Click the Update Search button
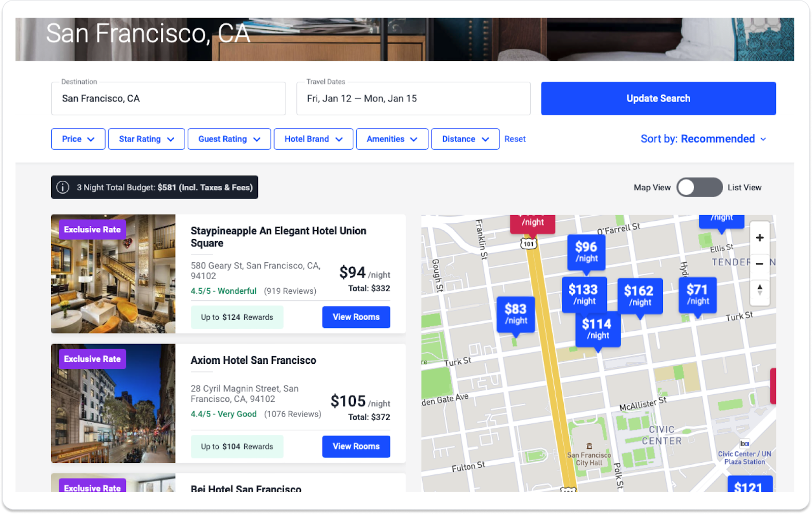The image size is (812, 514). [658, 98]
